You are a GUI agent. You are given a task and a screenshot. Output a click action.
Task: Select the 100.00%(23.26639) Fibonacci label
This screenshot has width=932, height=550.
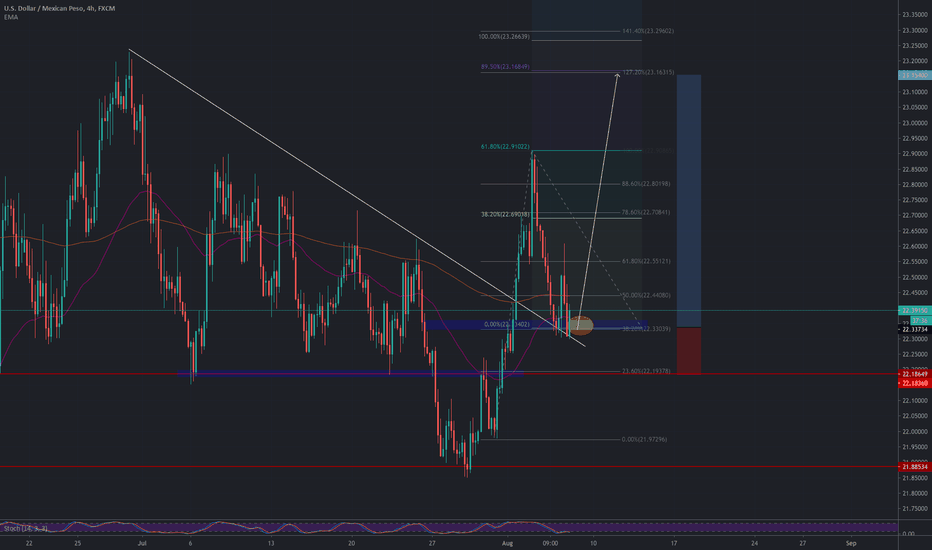pyautogui.click(x=504, y=37)
